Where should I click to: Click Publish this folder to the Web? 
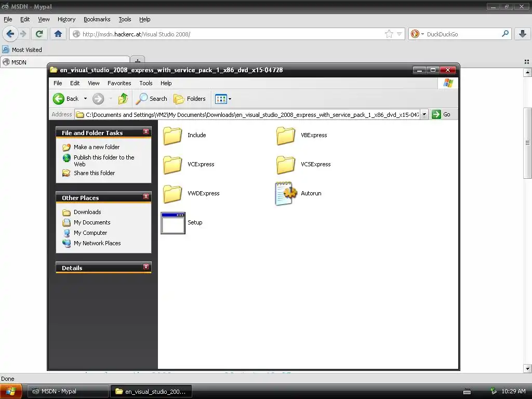[104, 161]
